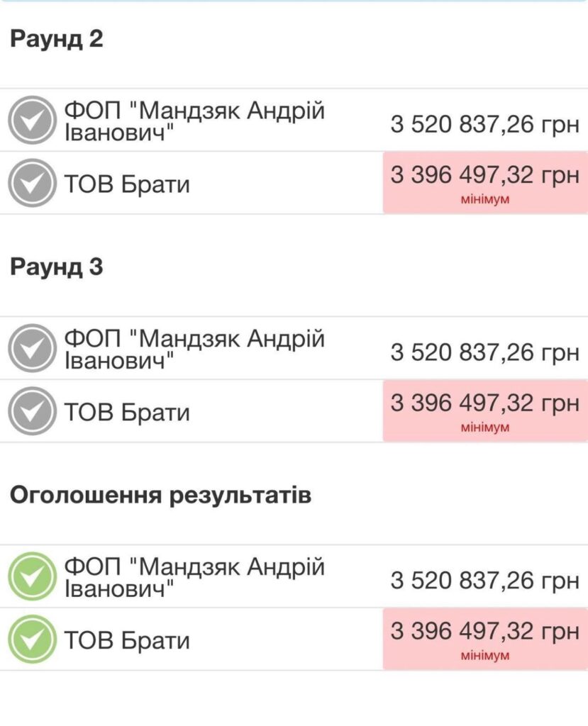The width and height of the screenshot is (588, 726).
Task: Click green checkmark icon for ТОВ Брати in results
Action: (x=32, y=639)
